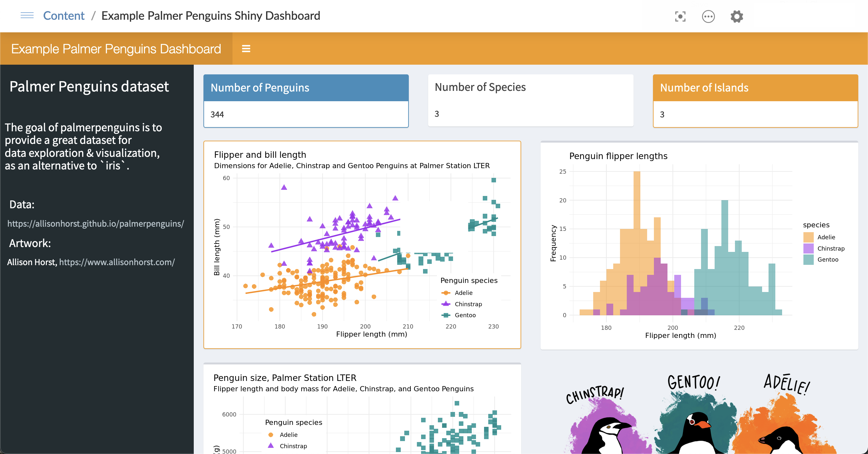Click the navigation menu icon top-left
The height and width of the screenshot is (454, 868).
[x=26, y=16]
